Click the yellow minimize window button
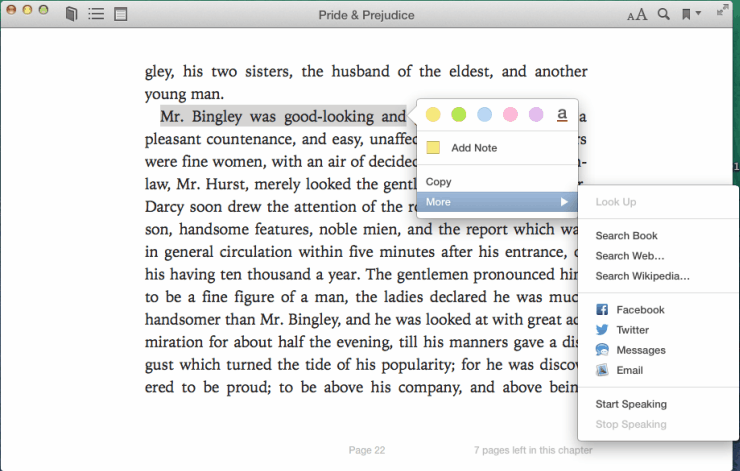 [27, 10]
